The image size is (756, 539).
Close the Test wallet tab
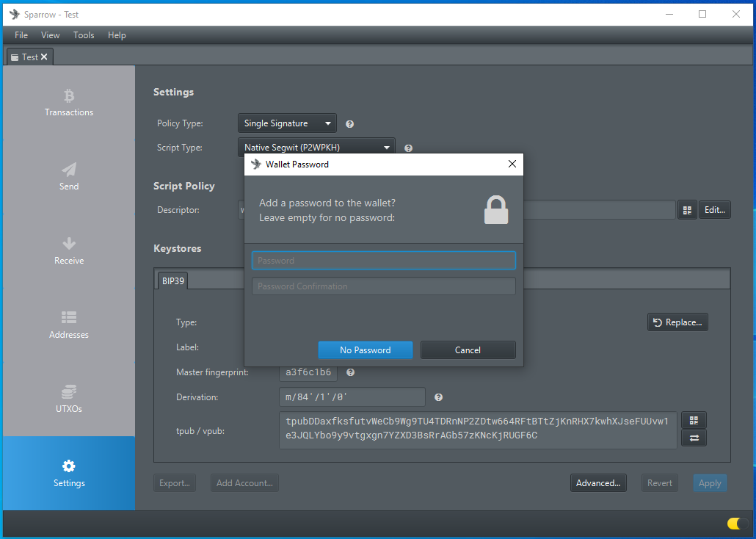point(44,57)
